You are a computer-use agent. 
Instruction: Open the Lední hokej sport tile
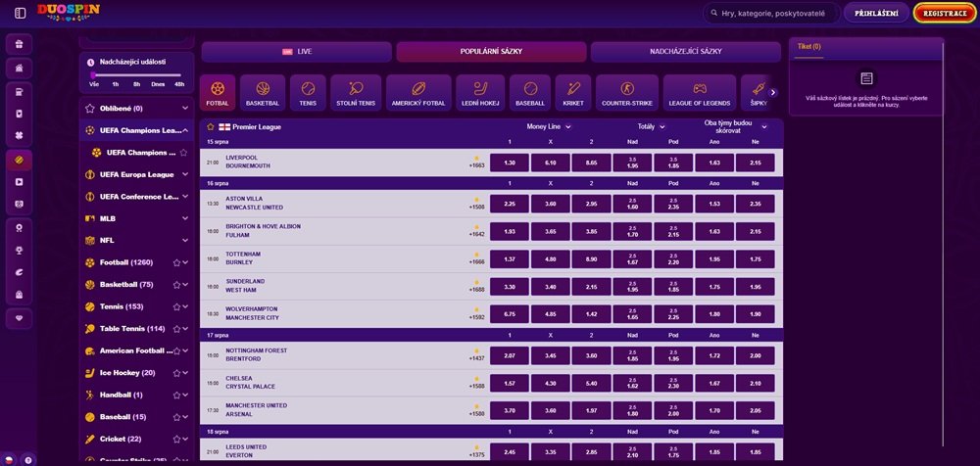tap(482, 92)
